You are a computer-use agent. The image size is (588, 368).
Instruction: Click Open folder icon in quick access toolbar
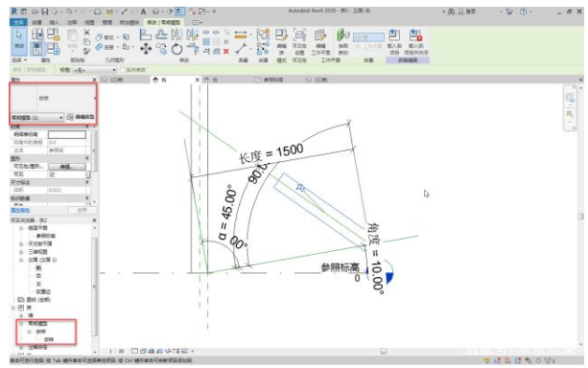pyautogui.click(x=35, y=12)
